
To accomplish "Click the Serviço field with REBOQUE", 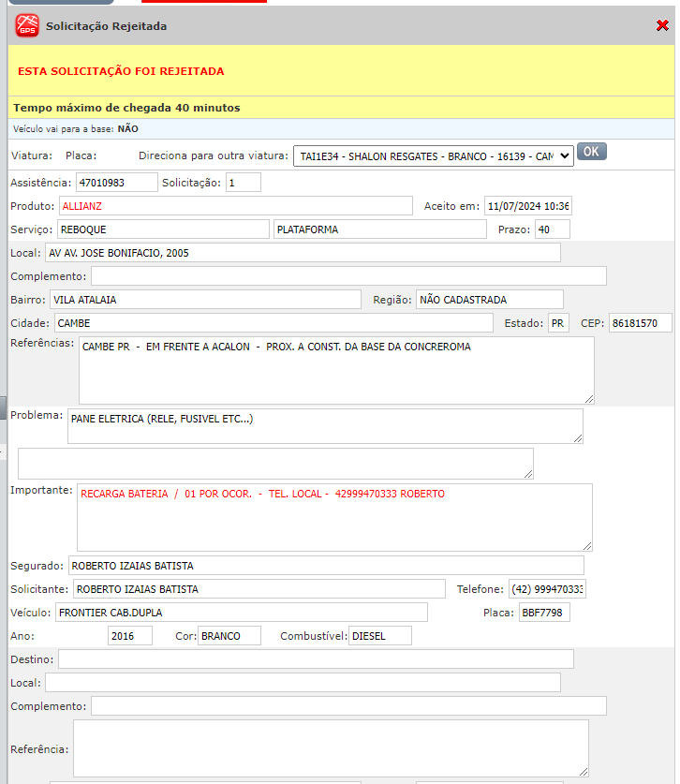I will (x=163, y=229).
